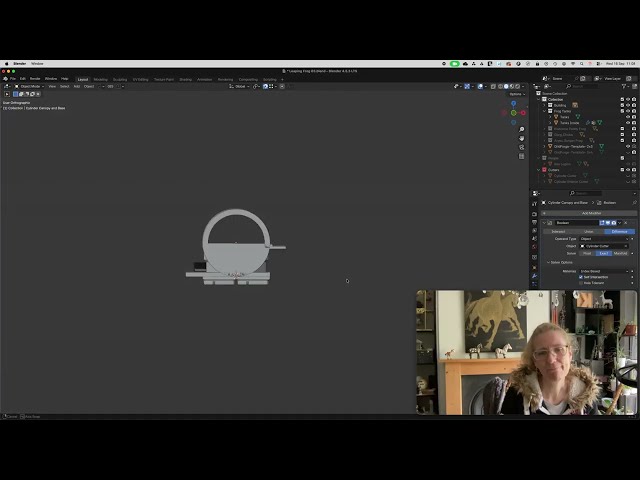This screenshot has height=480, width=640.
Task: Click the green Y axis gizmo ball
Action: coord(514,113)
